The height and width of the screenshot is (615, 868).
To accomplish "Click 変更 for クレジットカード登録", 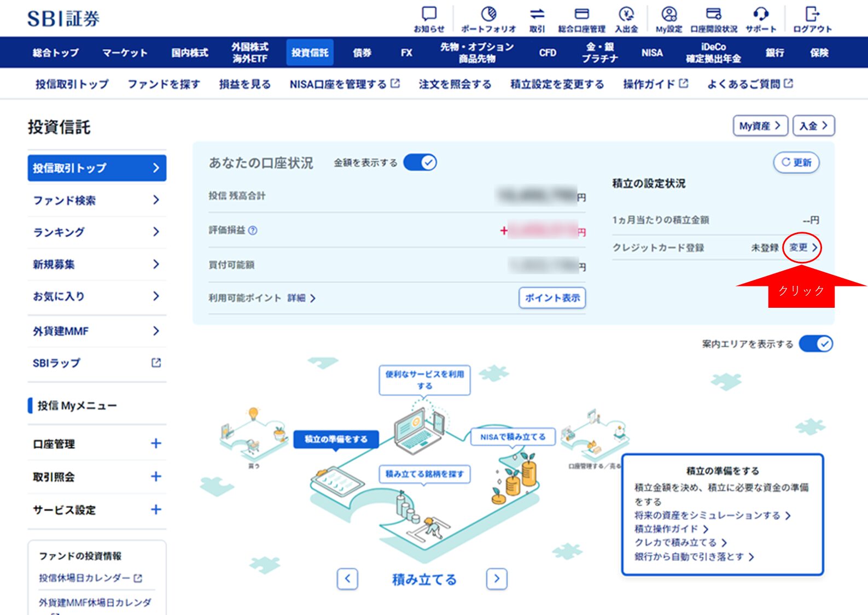I will point(803,248).
